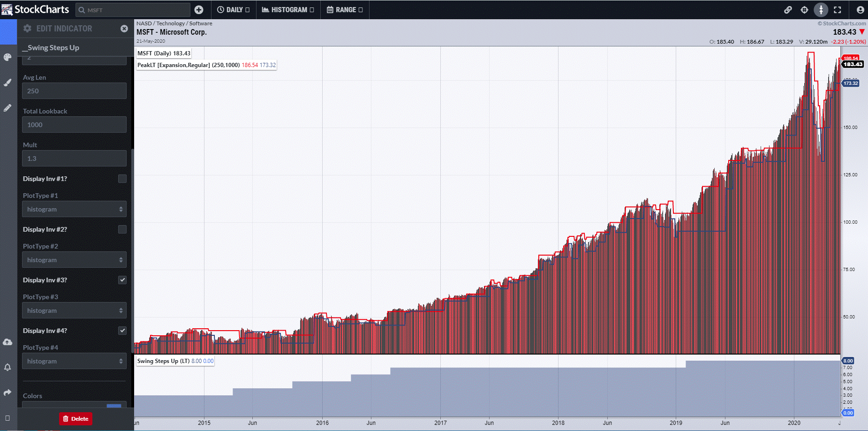The image size is (868, 431).
Task: Enter fullscreen chart mode
Action: [838, 10]
